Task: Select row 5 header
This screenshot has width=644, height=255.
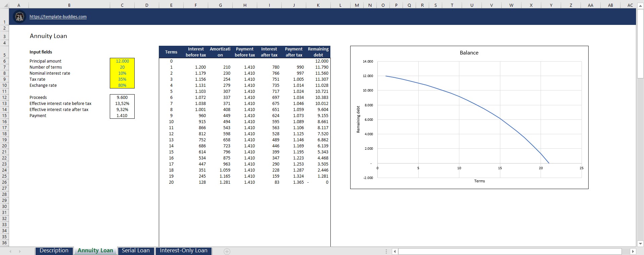Action: coord(4,52)
